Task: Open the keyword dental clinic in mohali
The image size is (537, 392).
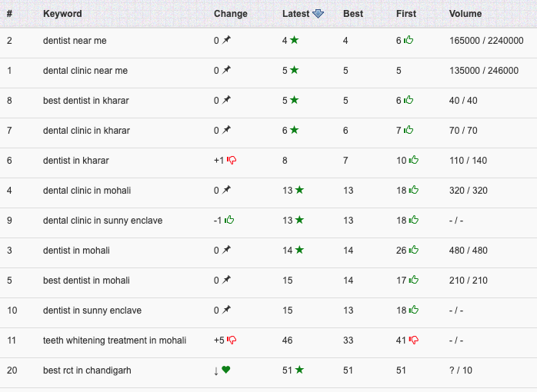Action: (87, 191)
